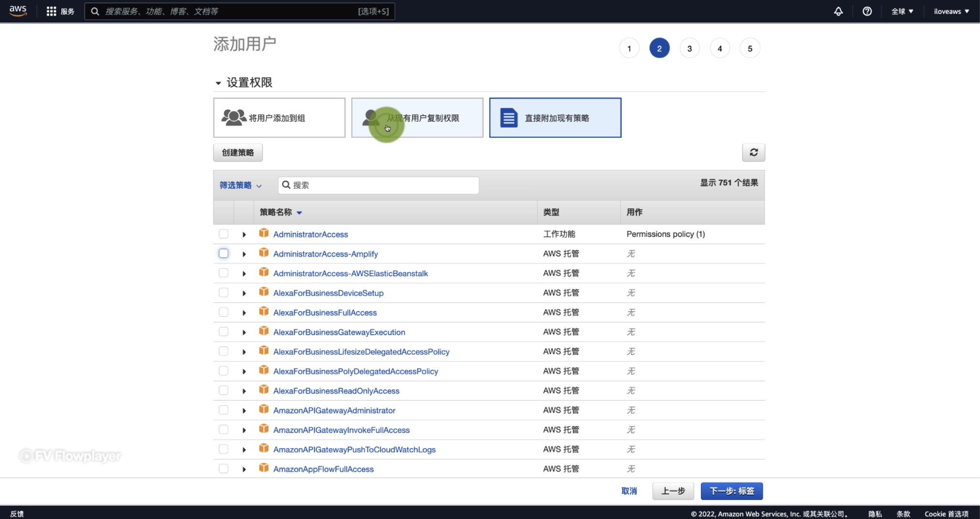Select the AlexaForBusinessGatewayExecution checkbox
This screenshot has height=519, width=980.
point(224,332)
